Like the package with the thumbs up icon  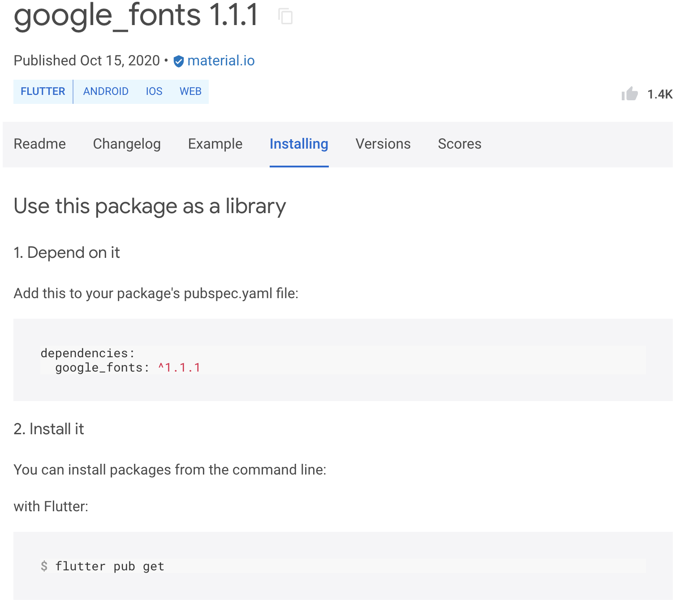[630, 94]
